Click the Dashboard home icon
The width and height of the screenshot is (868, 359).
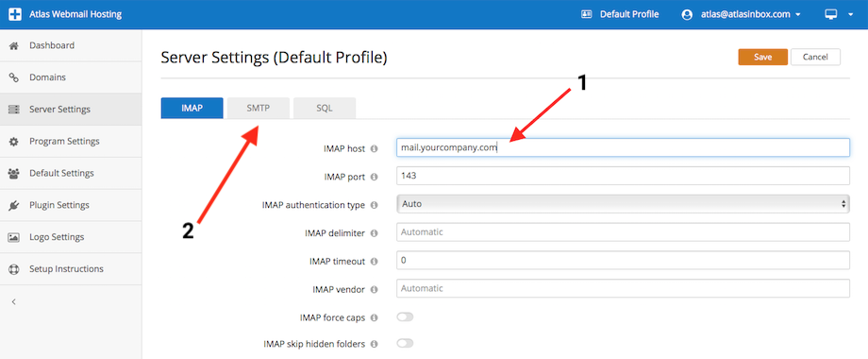tap(14, 45)
